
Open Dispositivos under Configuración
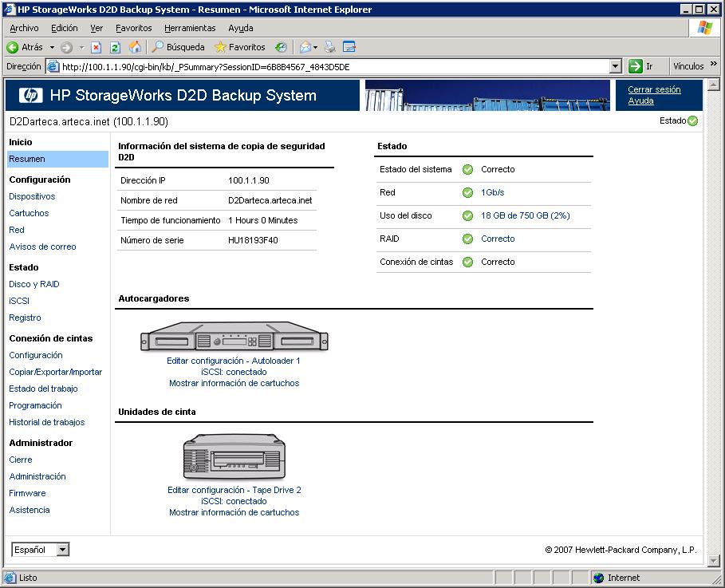click(32, 196)
